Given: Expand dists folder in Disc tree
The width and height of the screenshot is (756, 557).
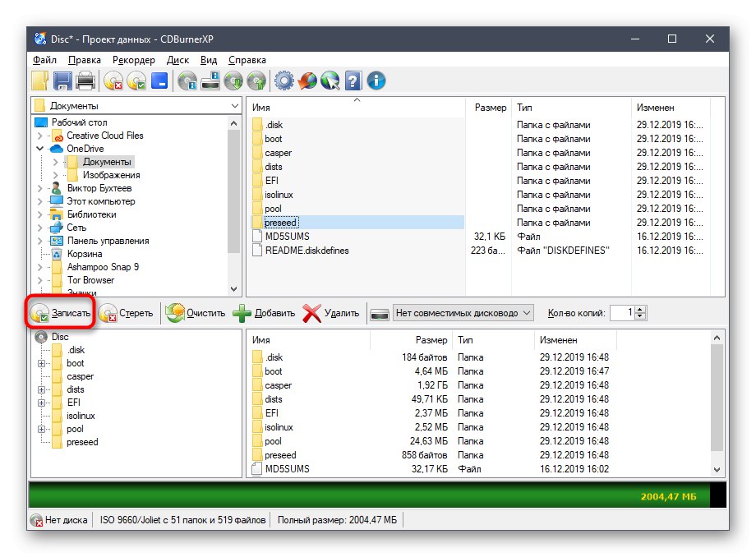Looking at the screenshot, I should [x=41, y=389].
